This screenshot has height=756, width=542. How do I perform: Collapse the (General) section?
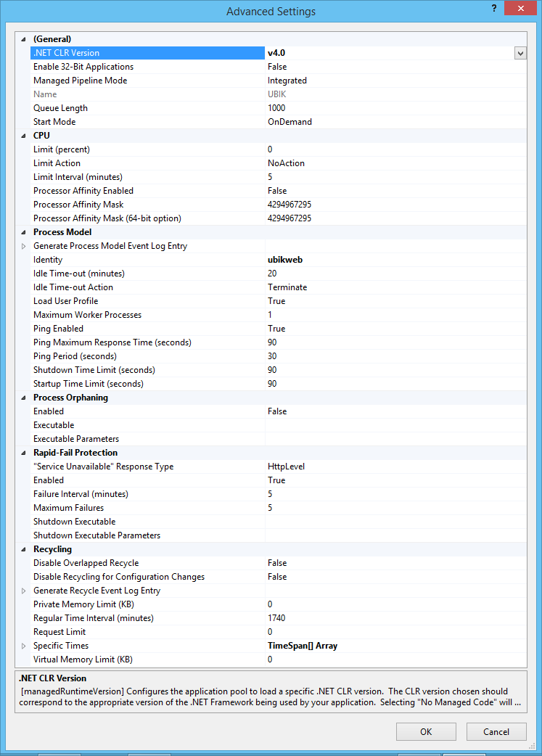point(23,39)
